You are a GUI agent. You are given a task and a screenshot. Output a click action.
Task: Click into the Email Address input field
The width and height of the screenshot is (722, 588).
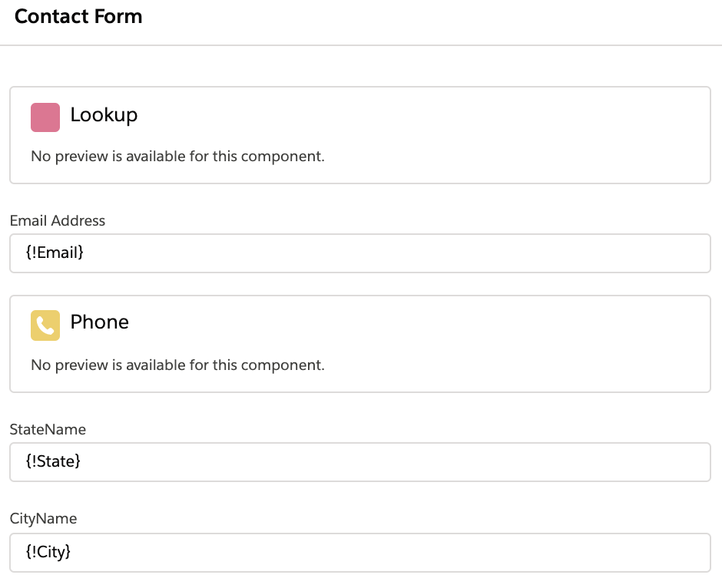[x=359, y=253]
